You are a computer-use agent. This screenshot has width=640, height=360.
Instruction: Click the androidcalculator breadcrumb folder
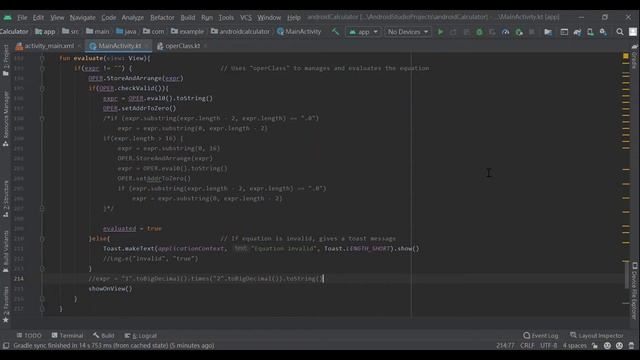(x=240, y=31)
